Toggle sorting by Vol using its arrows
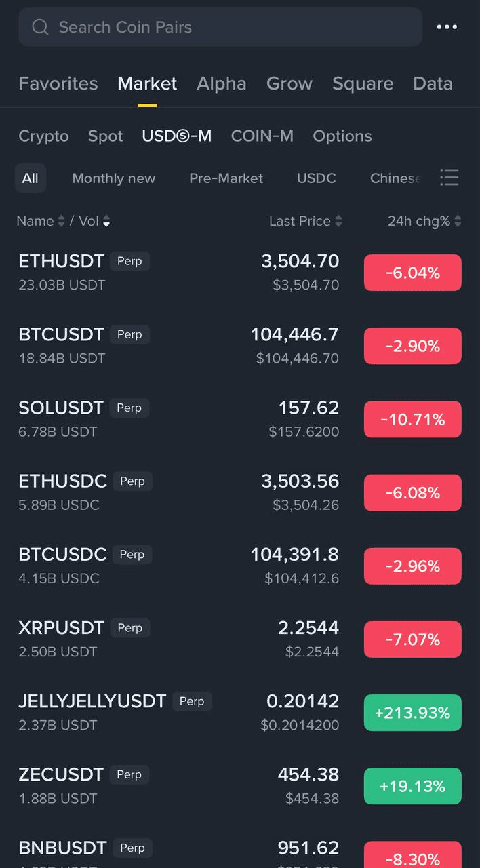The width and height of the screenshot is (480, 868). point(106,221)
